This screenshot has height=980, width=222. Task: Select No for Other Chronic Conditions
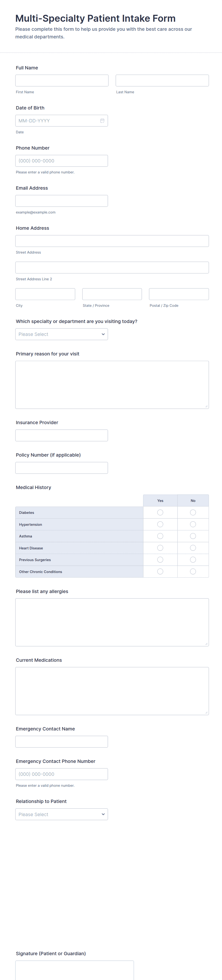tap(193, 571)
